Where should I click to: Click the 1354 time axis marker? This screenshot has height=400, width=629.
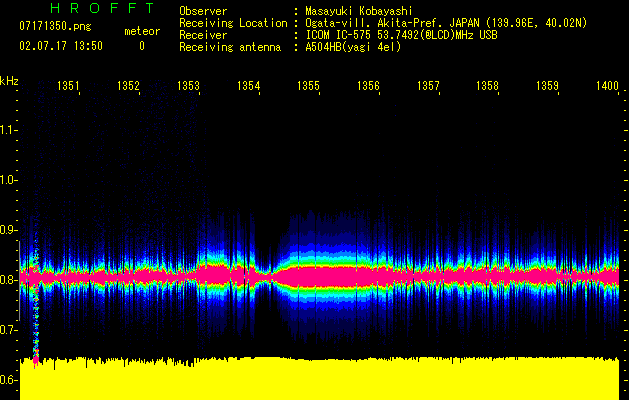[x=248, y=85]
